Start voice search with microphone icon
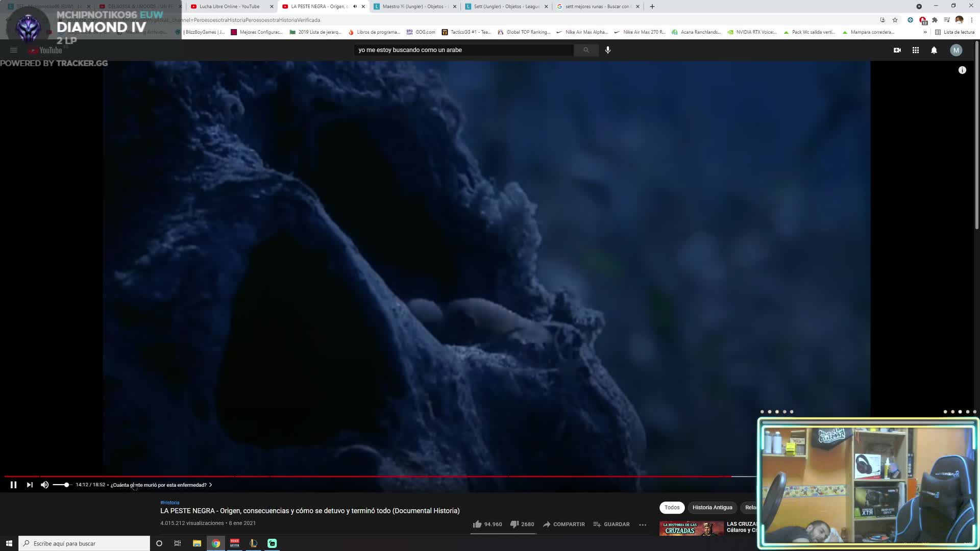 [x=608, y=50]
